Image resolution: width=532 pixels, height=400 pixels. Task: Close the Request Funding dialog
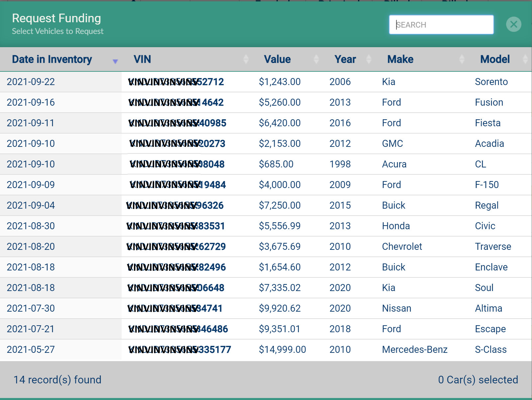513,24
